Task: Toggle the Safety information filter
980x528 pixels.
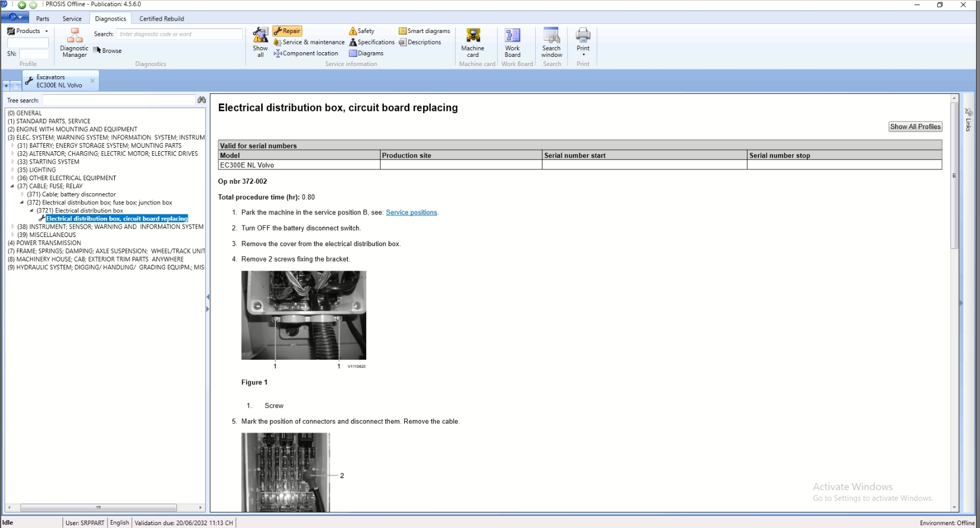Action: click(362, 31)
